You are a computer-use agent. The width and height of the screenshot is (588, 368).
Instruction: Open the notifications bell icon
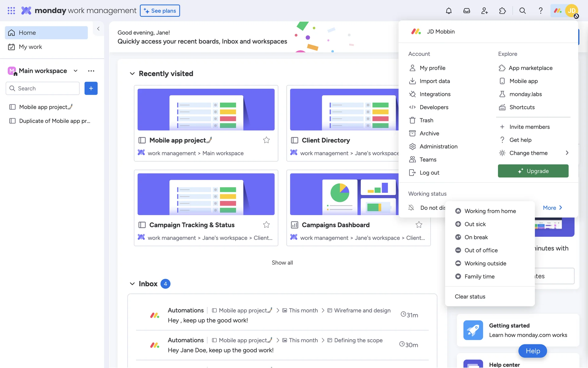pyautogui.click(x=448, y=11)
